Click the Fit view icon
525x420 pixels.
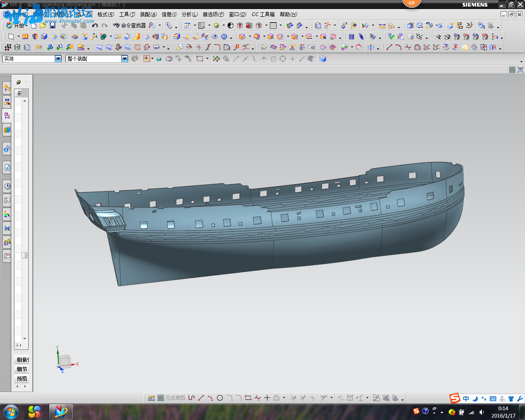187,25
